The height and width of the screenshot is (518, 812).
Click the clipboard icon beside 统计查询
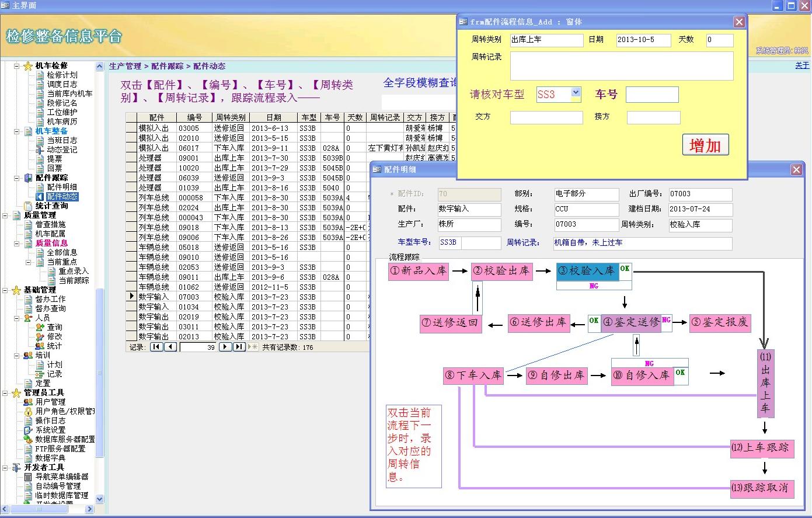click(28, 206)
